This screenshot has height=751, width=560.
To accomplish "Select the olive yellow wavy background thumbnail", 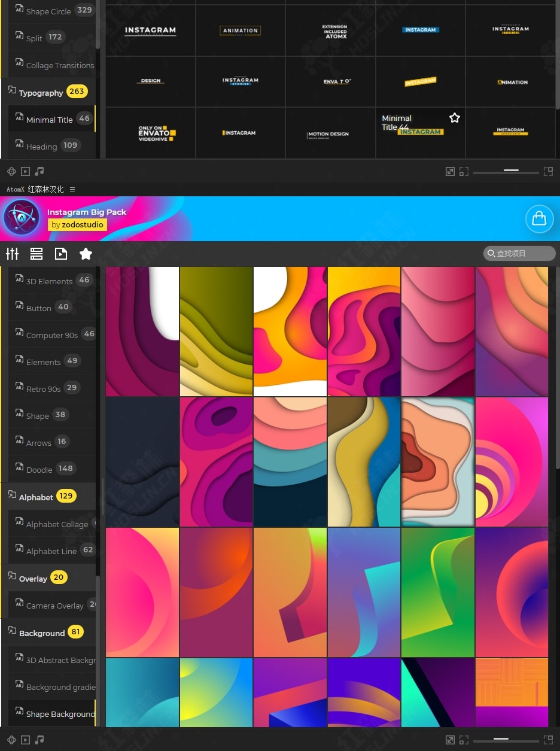I will [216, 332].
